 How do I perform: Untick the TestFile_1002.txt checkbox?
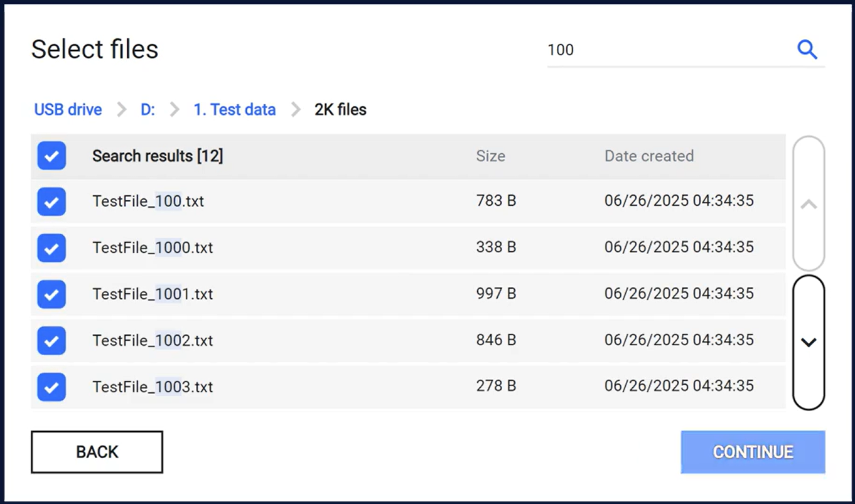pos(51,340)
